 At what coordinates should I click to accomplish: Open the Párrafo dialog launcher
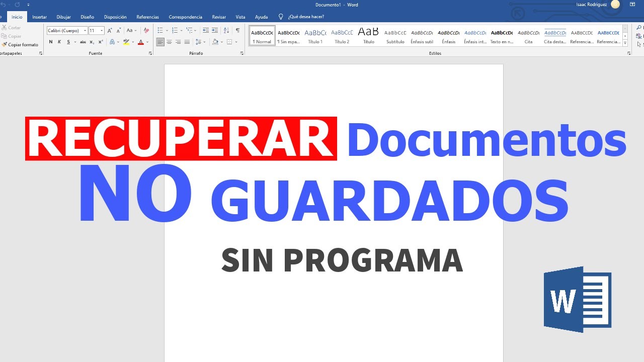click(x=242, y=53)
